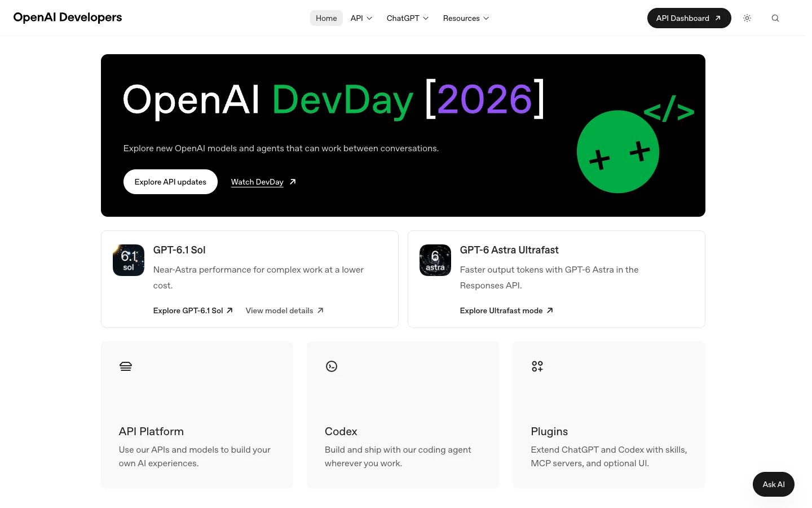Expand the ChatGPT menu chevron
The height and width of the screenshot is (508, 812).
pos(426,18)
